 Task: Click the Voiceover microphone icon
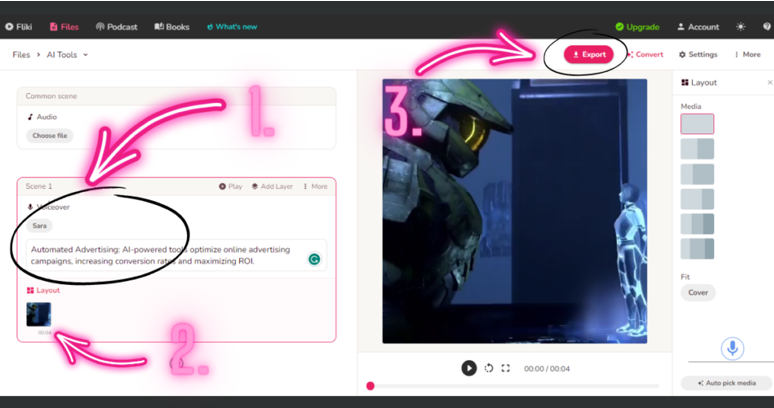click(30, 207)
